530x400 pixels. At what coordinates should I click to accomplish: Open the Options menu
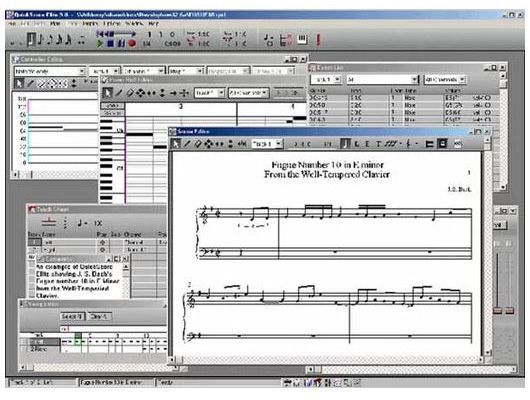click(x=112, y=24)
